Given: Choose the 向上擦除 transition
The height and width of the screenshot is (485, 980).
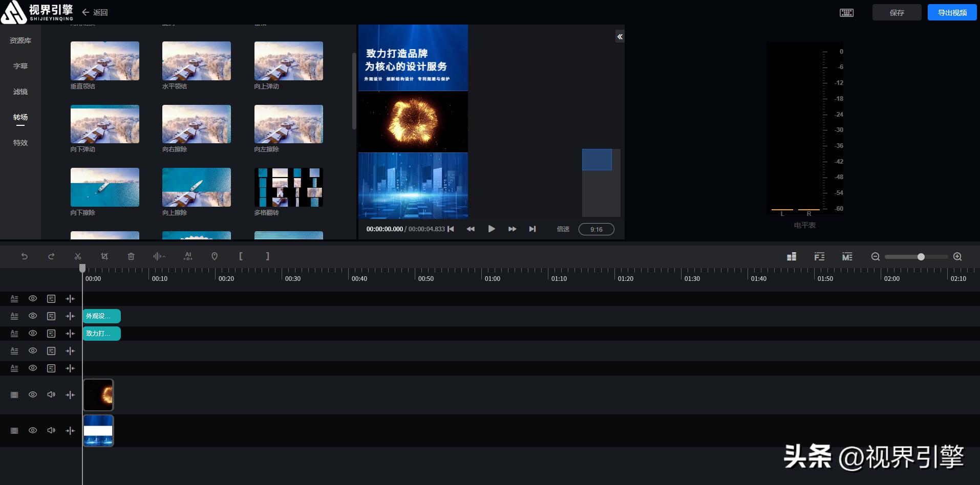Looking at the screenshot, I should (197, 187).
